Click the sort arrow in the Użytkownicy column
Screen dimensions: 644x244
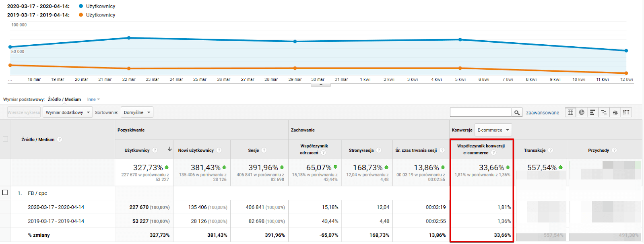pos(170,149)
